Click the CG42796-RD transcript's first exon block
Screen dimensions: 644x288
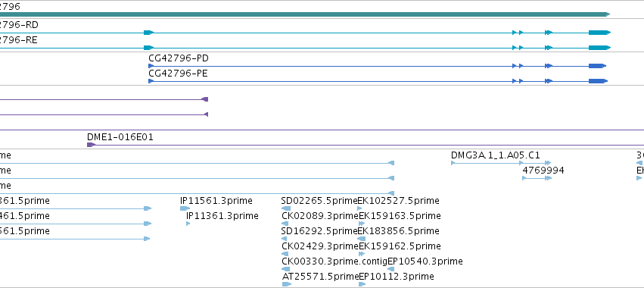point(148,33)
